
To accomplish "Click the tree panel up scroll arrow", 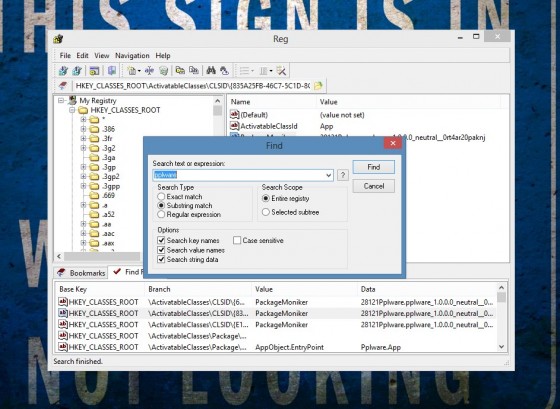I will coord(218,101).
